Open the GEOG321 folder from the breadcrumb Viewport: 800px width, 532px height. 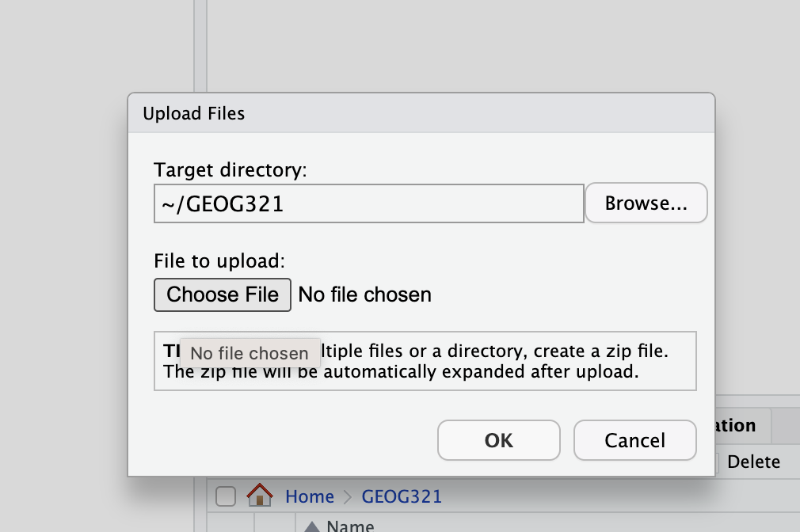[402, 496]
